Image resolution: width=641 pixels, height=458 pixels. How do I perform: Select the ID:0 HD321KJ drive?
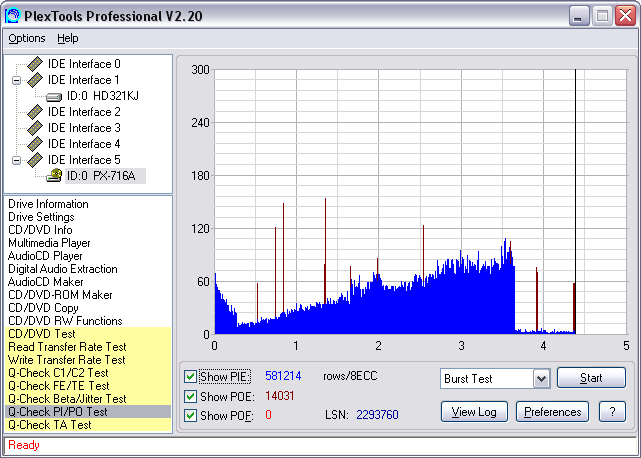[103, 96]
